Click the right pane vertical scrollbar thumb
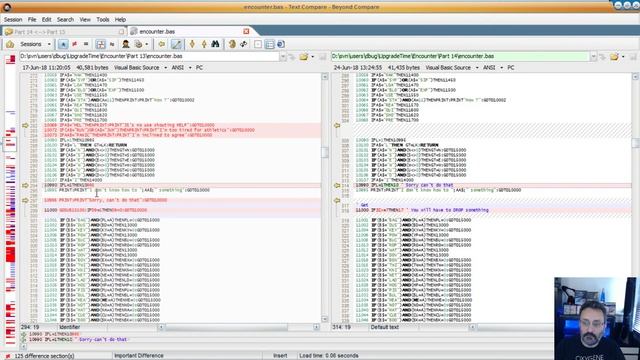Image resolution: width=640 pixels, height=360 pixels. (636, 143)
